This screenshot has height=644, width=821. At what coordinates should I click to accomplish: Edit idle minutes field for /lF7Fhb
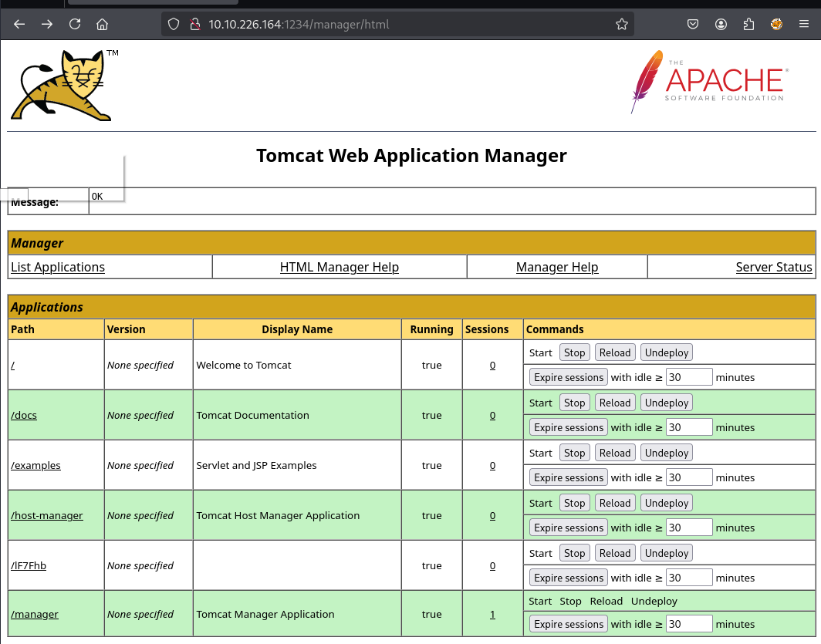(689, 578)
